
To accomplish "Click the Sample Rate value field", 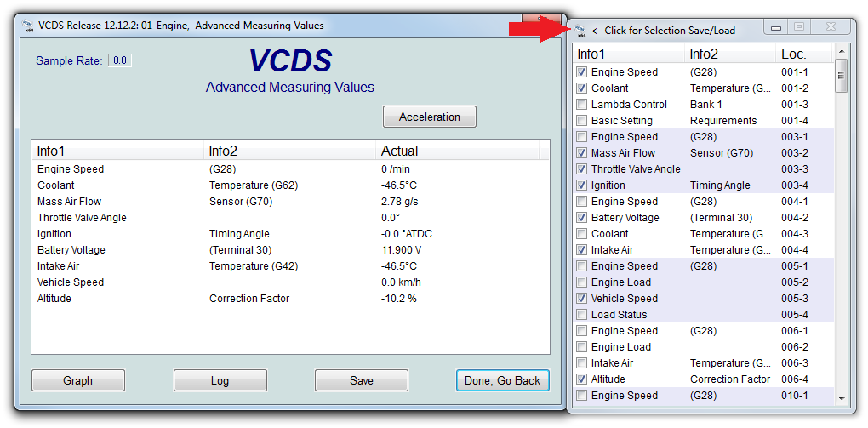I will coord(120,60).
